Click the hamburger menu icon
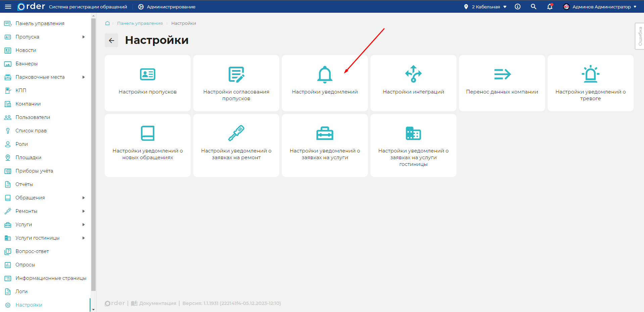Screen dimensions: 644x312 8,7
